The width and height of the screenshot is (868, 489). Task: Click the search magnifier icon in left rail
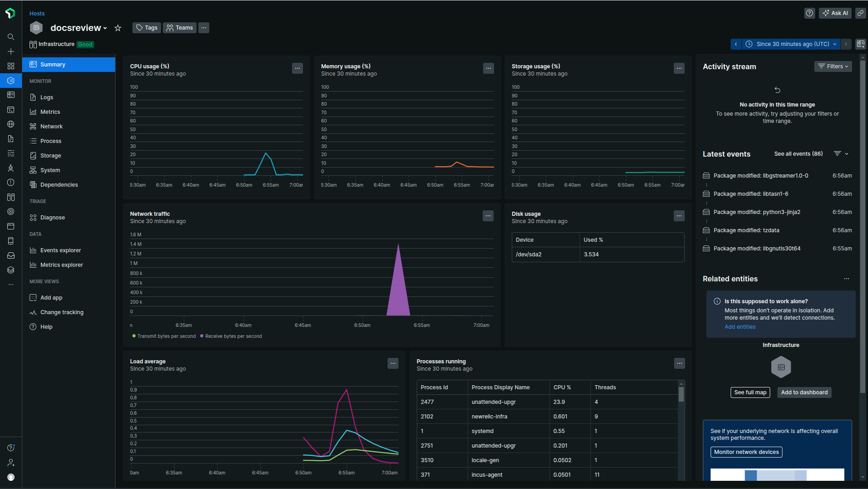[11, 37]
